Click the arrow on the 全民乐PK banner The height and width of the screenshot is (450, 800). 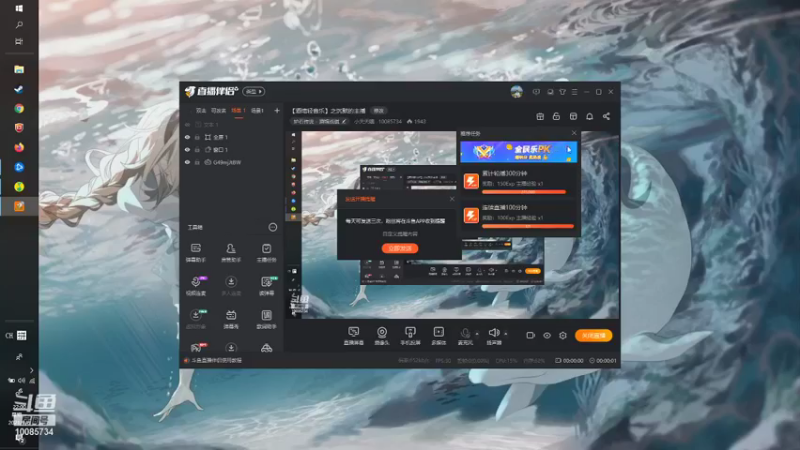[x=569, y=149]
